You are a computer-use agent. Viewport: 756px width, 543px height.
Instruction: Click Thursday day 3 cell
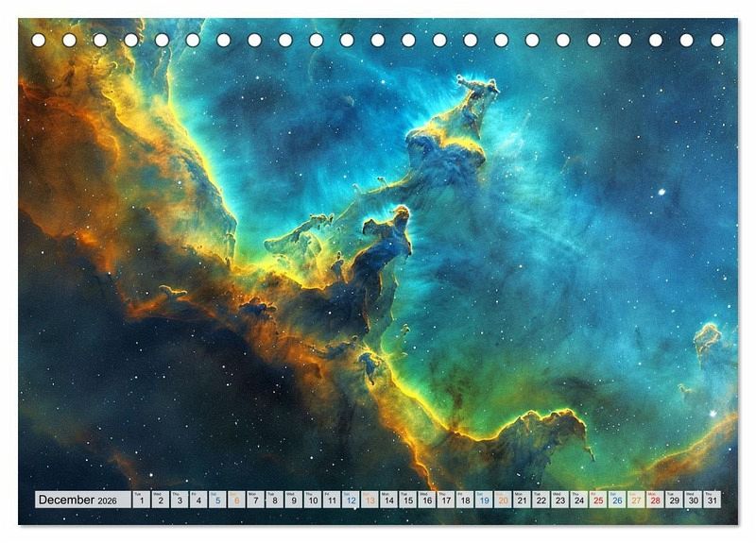pos(180,500)
